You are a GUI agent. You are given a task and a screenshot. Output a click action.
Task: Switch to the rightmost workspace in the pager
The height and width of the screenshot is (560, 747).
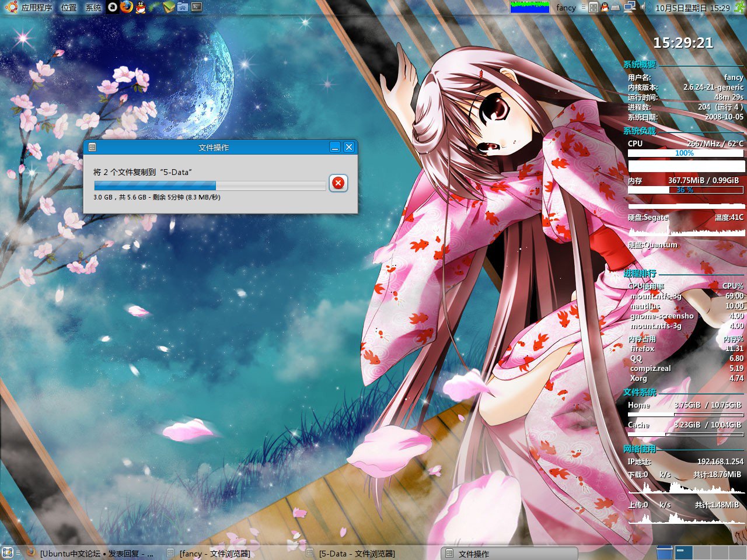[x=736, y=552]
